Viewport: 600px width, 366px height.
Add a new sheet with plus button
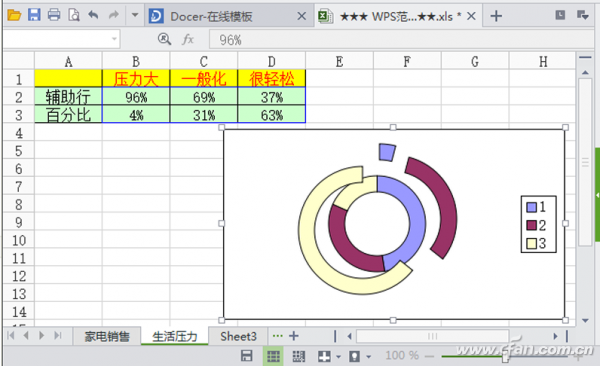(x=293, y=336)
